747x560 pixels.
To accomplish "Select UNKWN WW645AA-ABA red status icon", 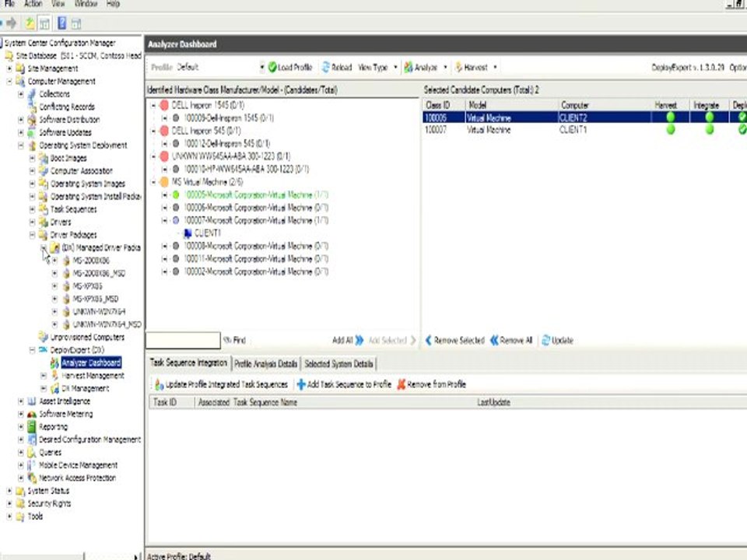I will (x=164, y=156).
